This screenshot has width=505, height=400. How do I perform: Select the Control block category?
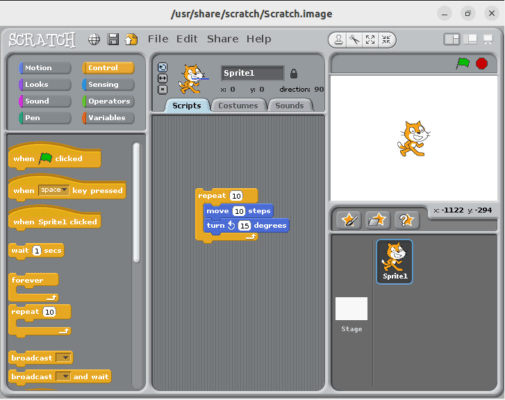tap(108, 68)
